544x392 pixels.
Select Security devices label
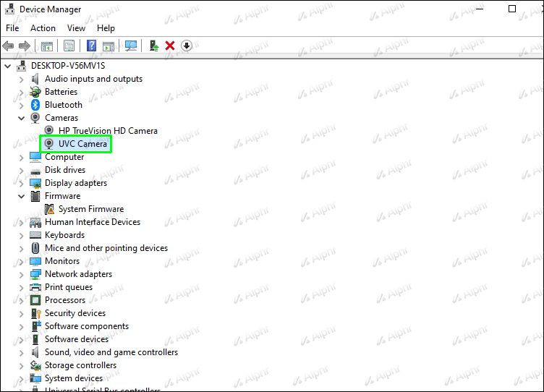pyautogui.click(x=75, y=313)
